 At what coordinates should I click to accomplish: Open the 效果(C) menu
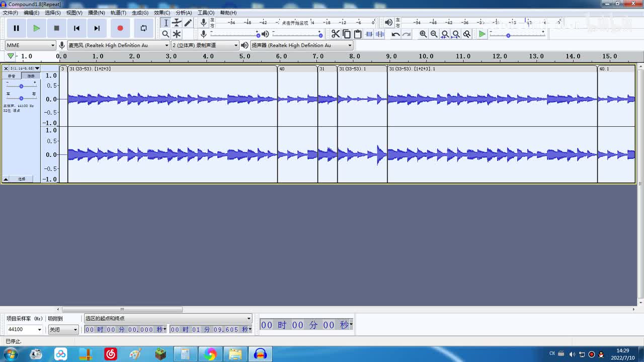tap(162, 13)
